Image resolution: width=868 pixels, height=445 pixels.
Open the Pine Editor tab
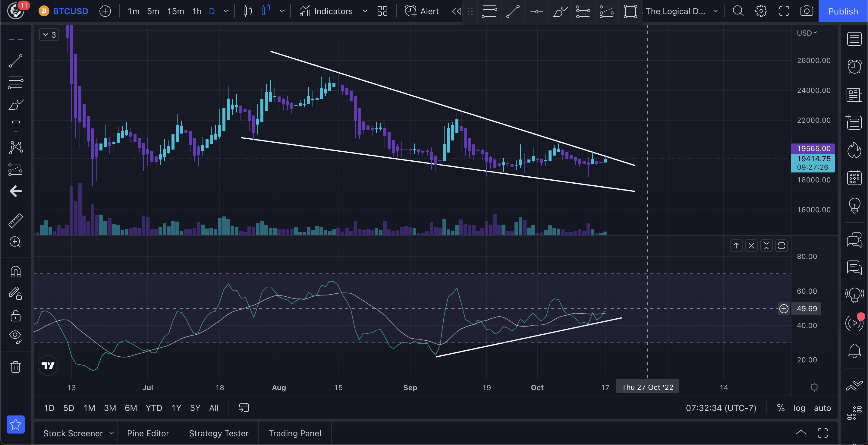[148, 433]
